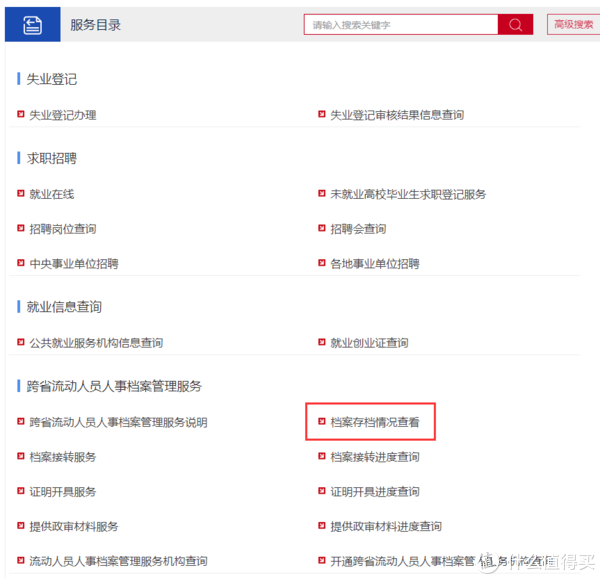This screenshot has width=600, height=579.
Task: Click red arrow icon beside 未就业高校毕业生求职登记服务
Action: [322, 193]
